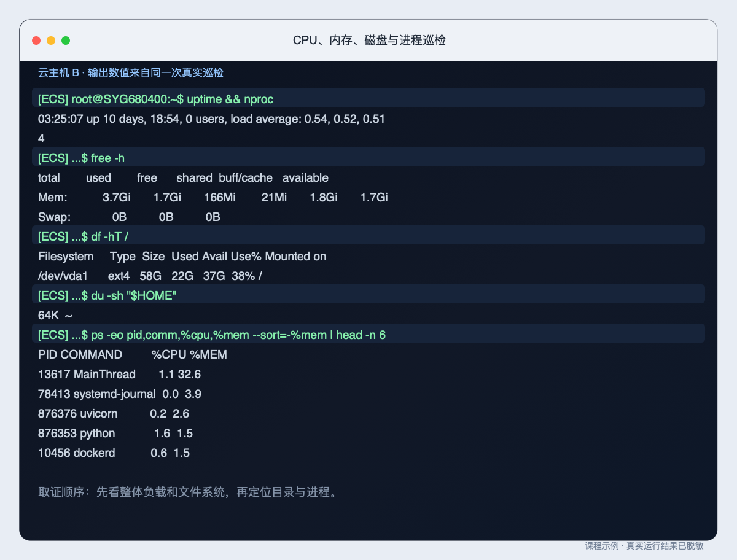Click the uptime output with load average
This screenshot has width=737, height=560.
(211, 119)
